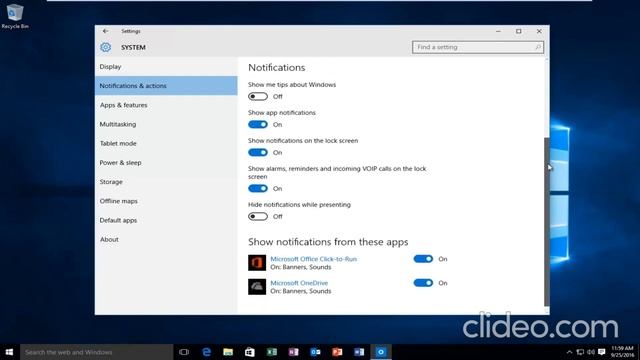Turn off Show app notifications
The width and height of the screenshot is (640, 360).
coord(258,124)
